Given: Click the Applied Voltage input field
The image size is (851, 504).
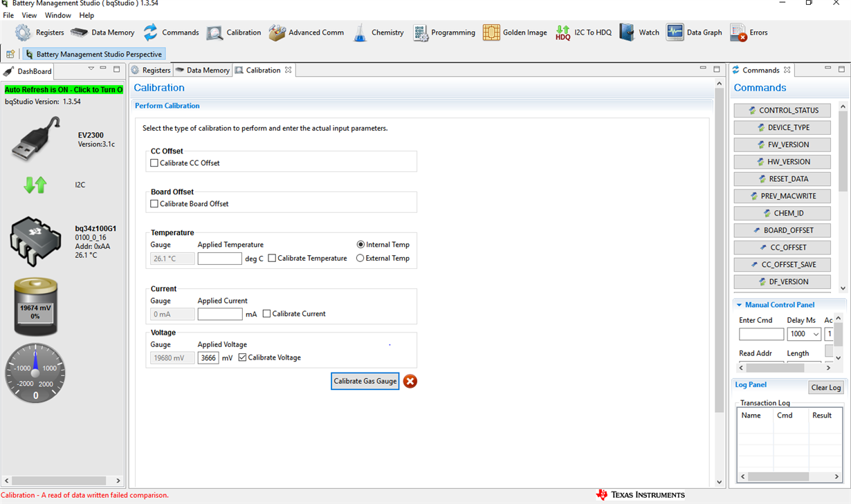Looking at the screenshot, I should 208,357.
